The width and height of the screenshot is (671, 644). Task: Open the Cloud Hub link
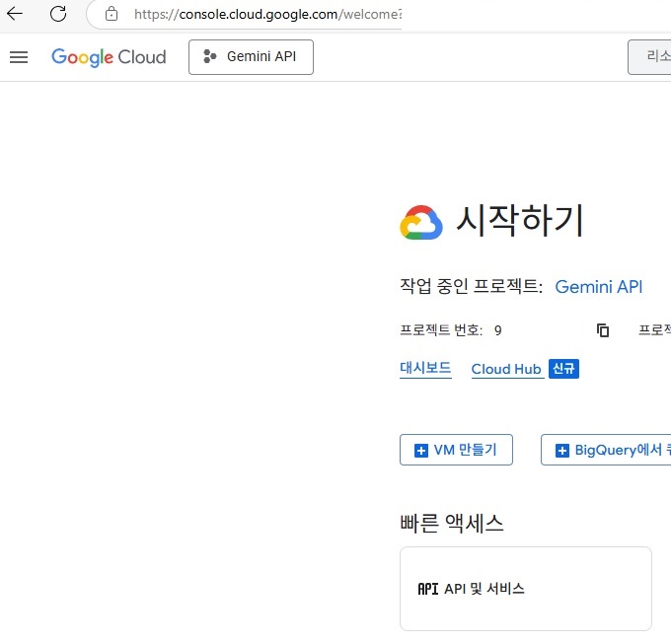pos(506,369)
